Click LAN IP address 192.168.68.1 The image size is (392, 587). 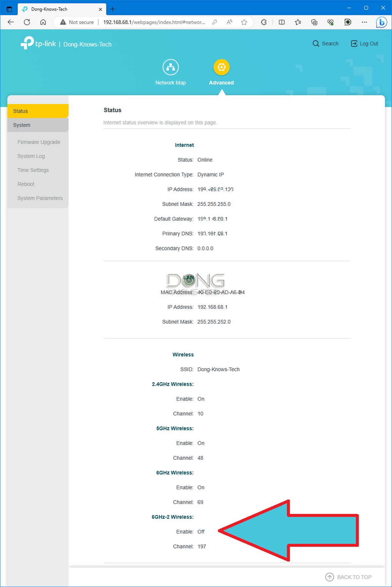click(212, 307)
